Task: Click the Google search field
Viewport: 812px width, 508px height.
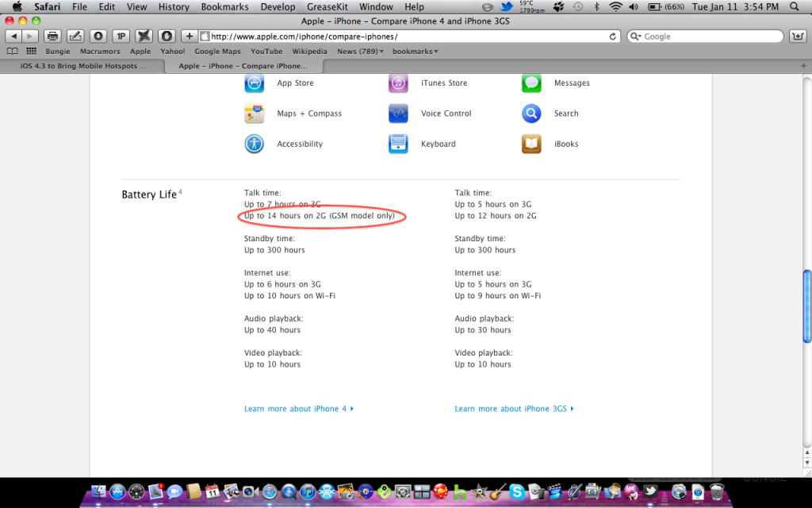Action: pyautogui.click(x=705, y=37)
